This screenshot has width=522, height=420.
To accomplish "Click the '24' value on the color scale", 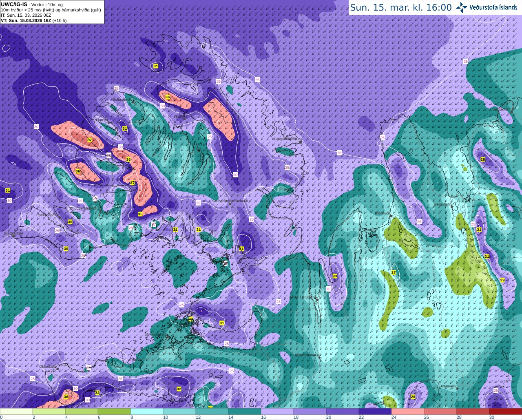I will click(x=394, y=417).
